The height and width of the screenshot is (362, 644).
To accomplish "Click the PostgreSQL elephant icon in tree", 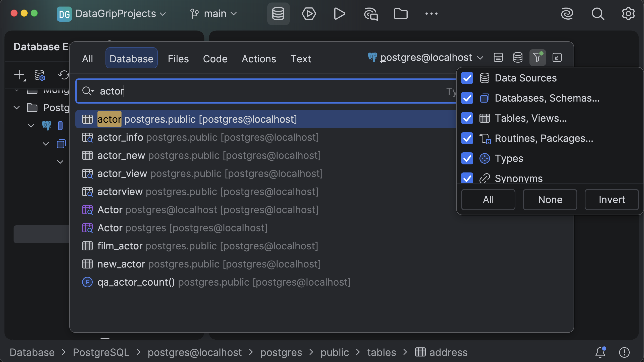I will pos(47,125).
